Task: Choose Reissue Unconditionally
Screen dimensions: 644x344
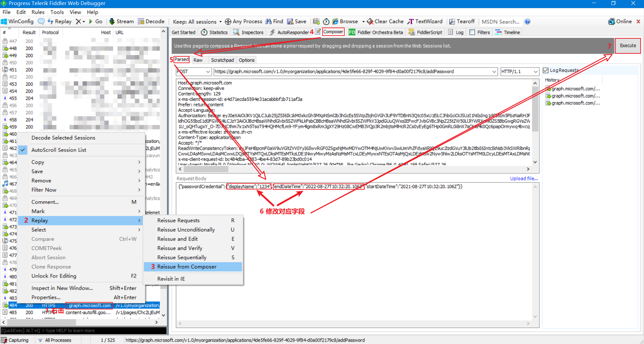Action: pos(193,230)
